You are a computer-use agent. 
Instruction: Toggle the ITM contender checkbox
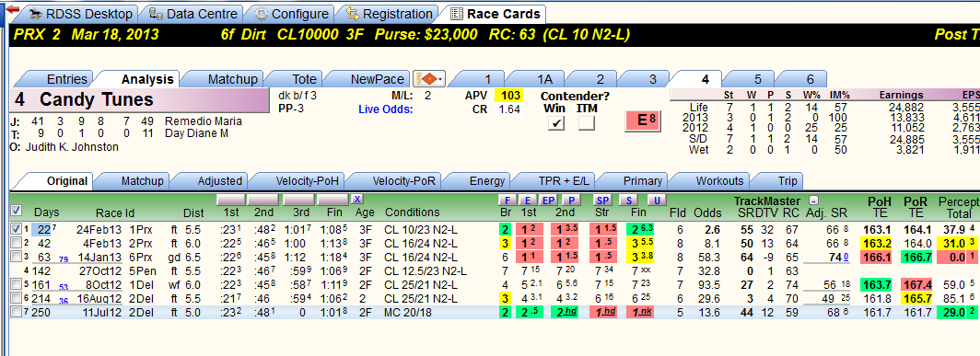(x=586, y=123)
